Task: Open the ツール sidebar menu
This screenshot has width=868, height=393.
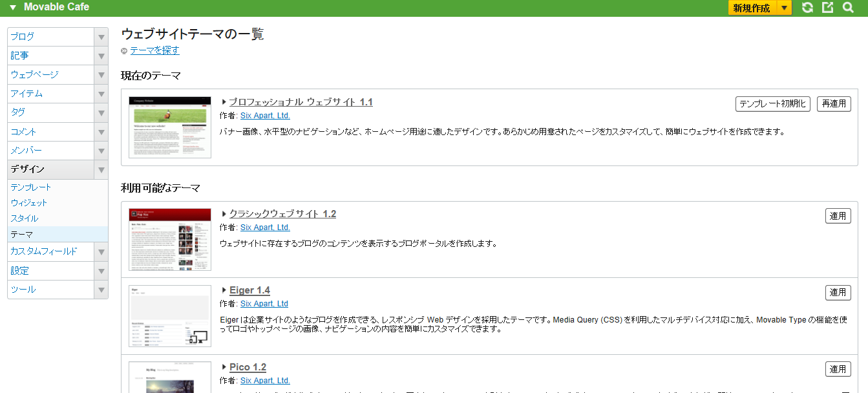Action: point(50,290)
